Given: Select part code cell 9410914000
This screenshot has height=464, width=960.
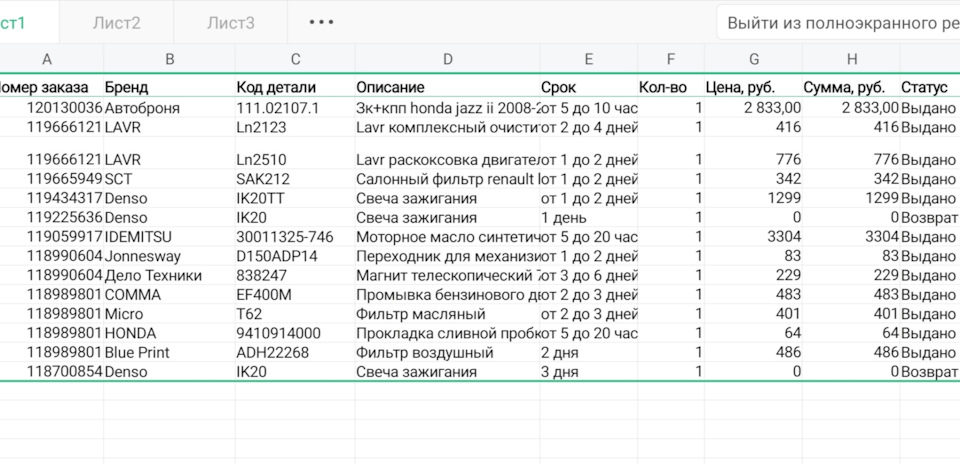Looking at the screenshot, I should point(295,333).
